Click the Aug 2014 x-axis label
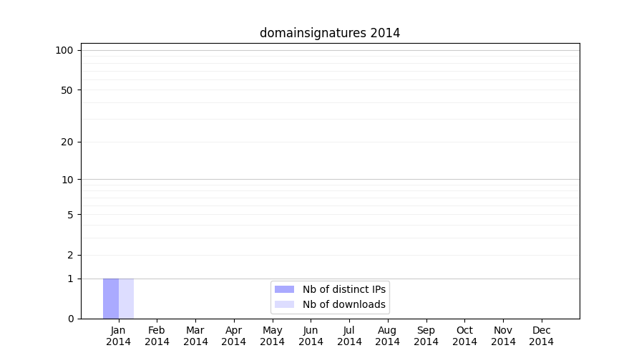 (x=387, y=336)
